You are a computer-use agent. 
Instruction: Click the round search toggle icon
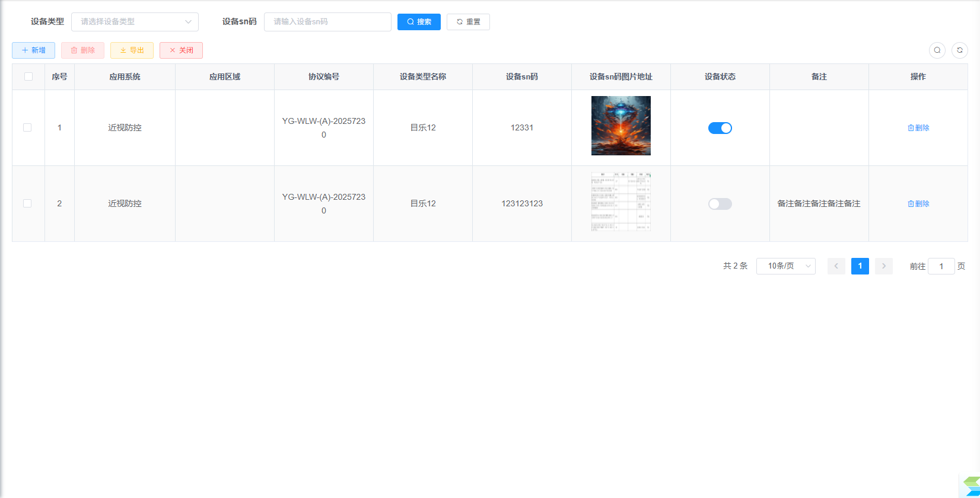pyautogui.click(x=937, y=50)
